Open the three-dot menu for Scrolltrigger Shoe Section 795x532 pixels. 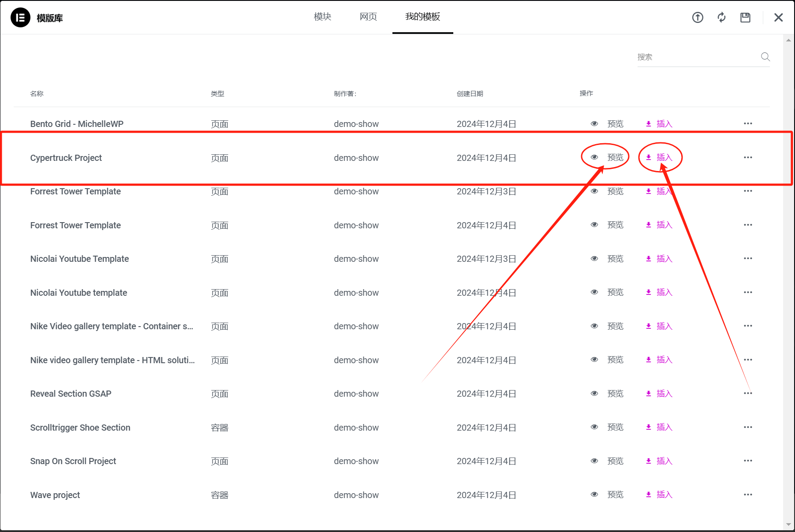pos(748,427)
